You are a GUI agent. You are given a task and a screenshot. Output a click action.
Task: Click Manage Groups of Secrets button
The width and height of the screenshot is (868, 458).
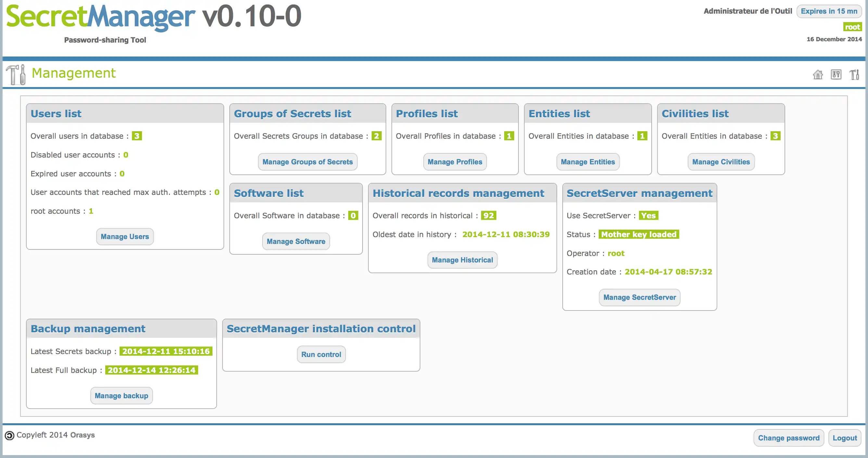click(x=308, y=162)
